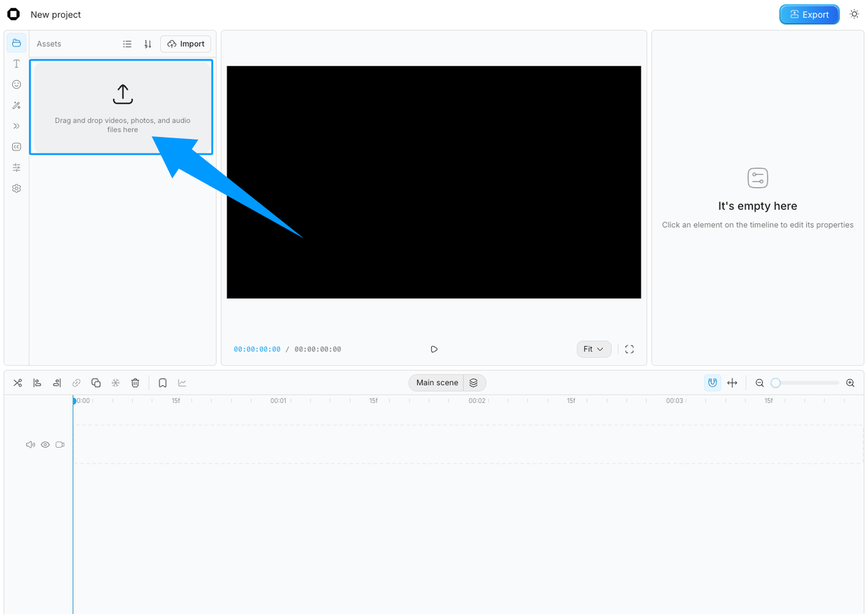868x614 pixels.
Task: Open the captions CC panel
Action: pyautogui.click(x=16, y=147)
